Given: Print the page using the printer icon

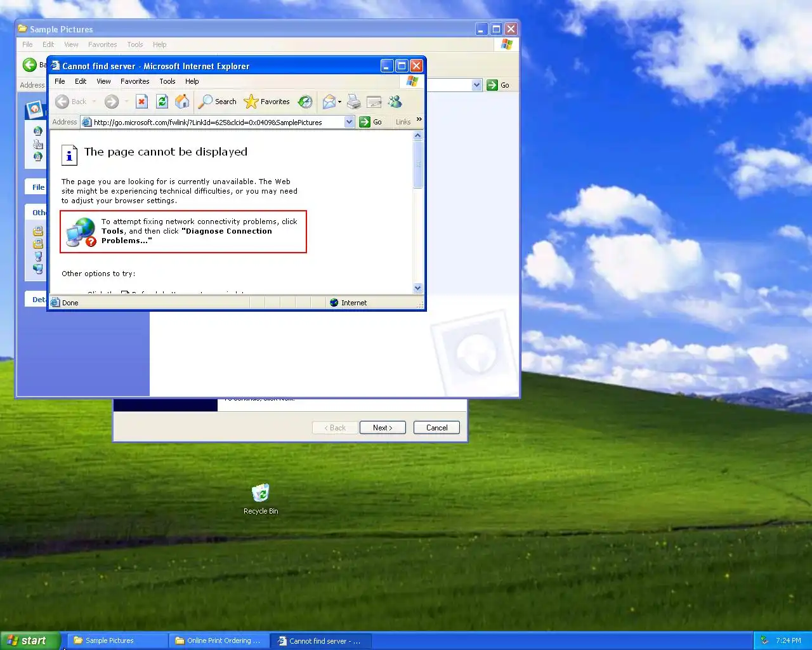Looking at the screenshot, I should point(354,102).
